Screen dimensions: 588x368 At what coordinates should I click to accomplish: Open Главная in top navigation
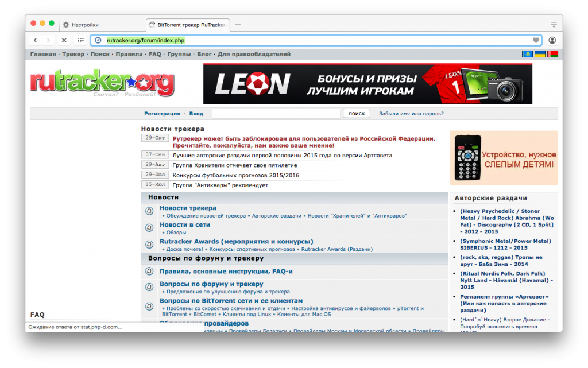click(43, 55)
